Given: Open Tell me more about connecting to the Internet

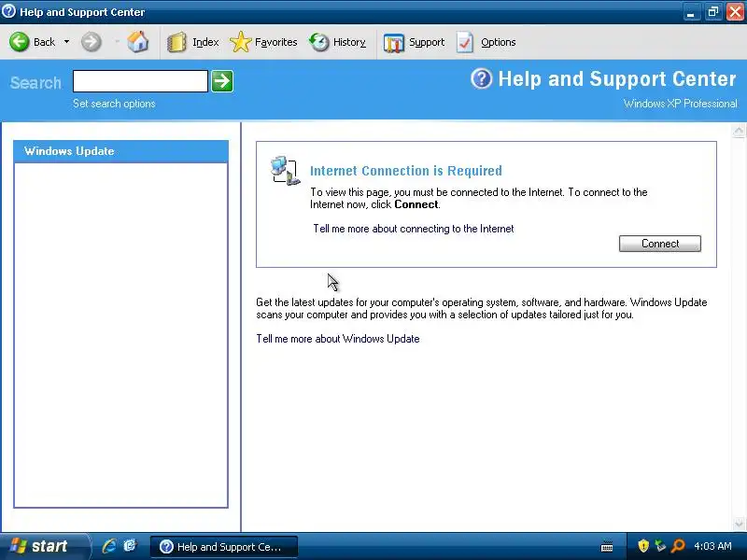Looking at the screenshot, I should [x=414, y=229].
